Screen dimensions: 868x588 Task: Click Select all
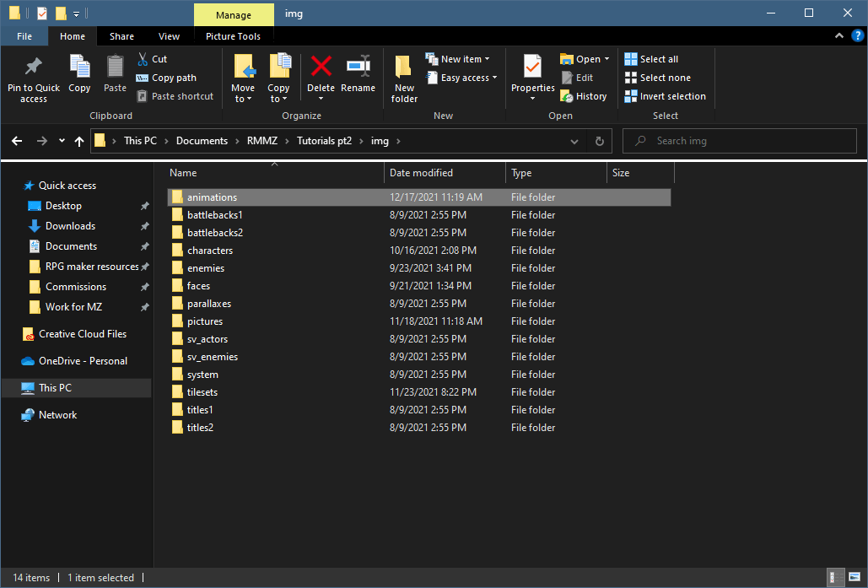click(x=651, y=59)
